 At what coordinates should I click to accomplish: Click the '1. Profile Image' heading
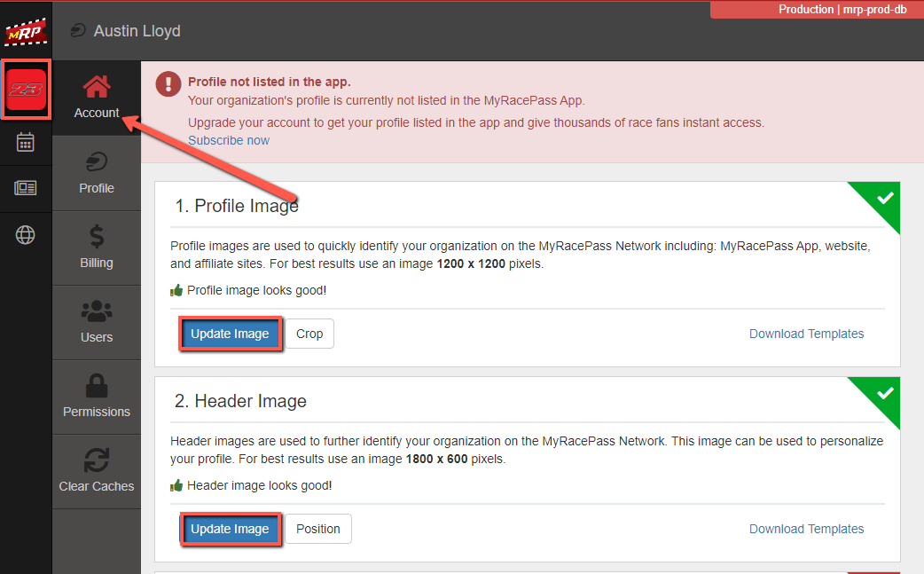click(x=237, y=206)
